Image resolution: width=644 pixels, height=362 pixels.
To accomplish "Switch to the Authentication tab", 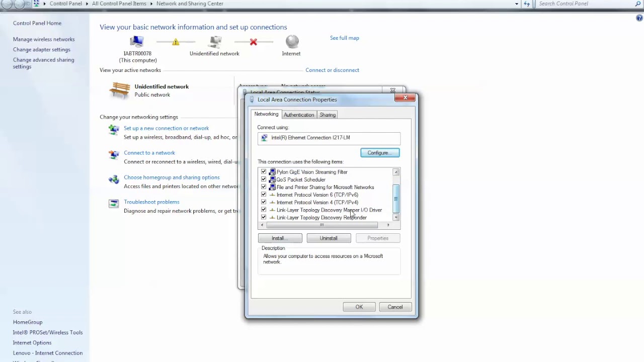I will [299, 115].
